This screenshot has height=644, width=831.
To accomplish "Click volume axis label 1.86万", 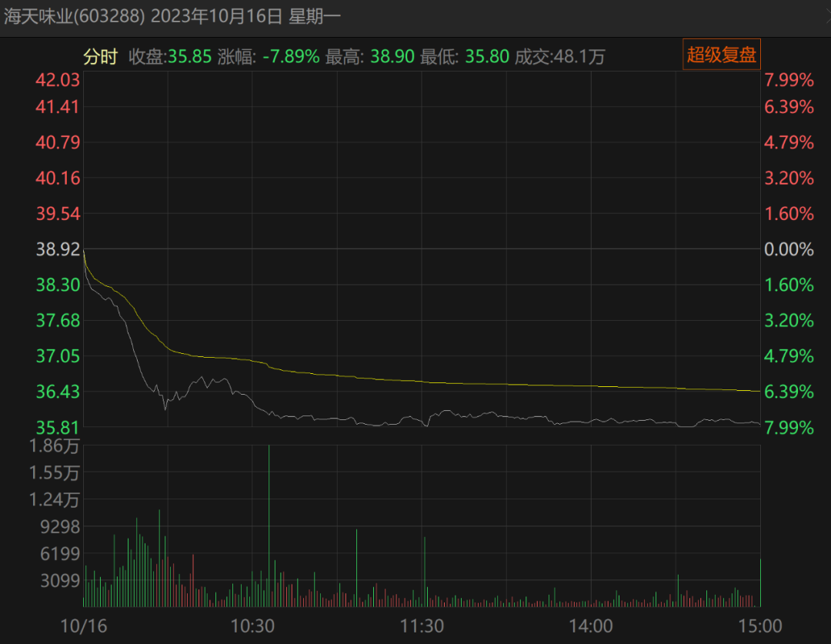I will click(x=54, y=445).
